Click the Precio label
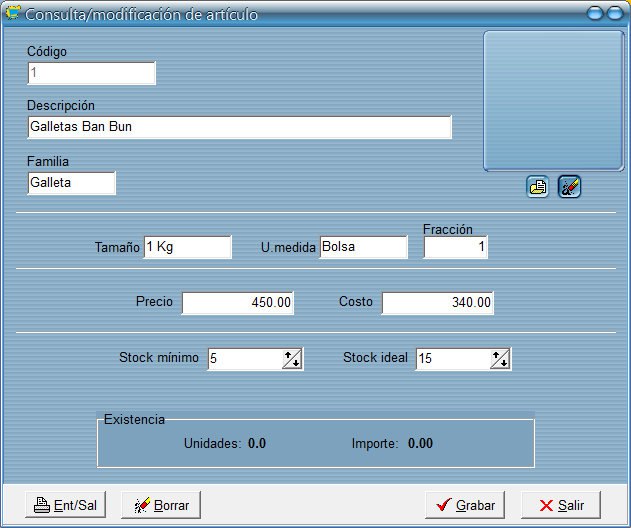The width and height of the screenshot is (631, 528). pos(154,301)
